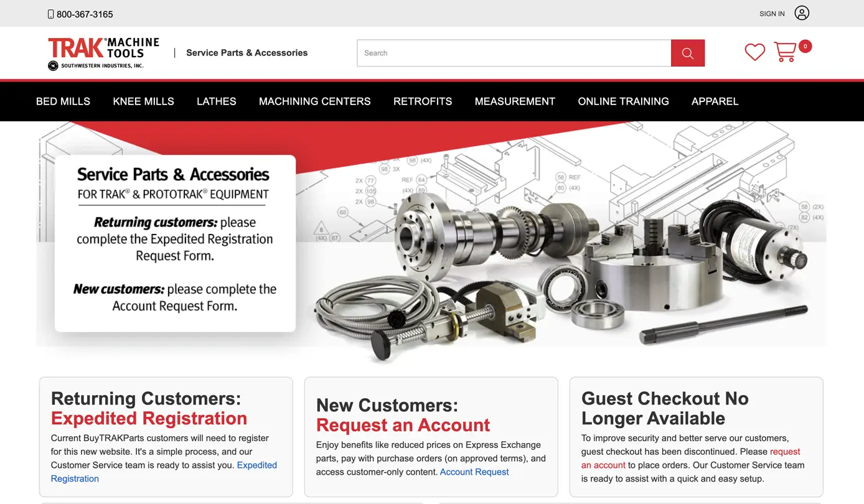Call the 800-367-3165 phone number link
Image resolution: width=864 pixels, height=504 pixels.
coord(85,14)
